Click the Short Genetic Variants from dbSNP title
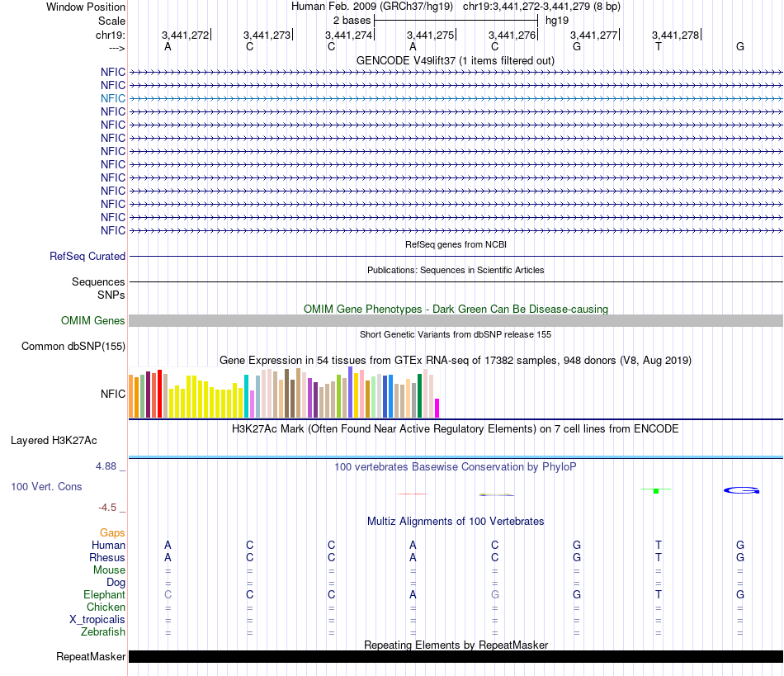The image size is (784, 676). pyautogui.click(x=456, y=334)
